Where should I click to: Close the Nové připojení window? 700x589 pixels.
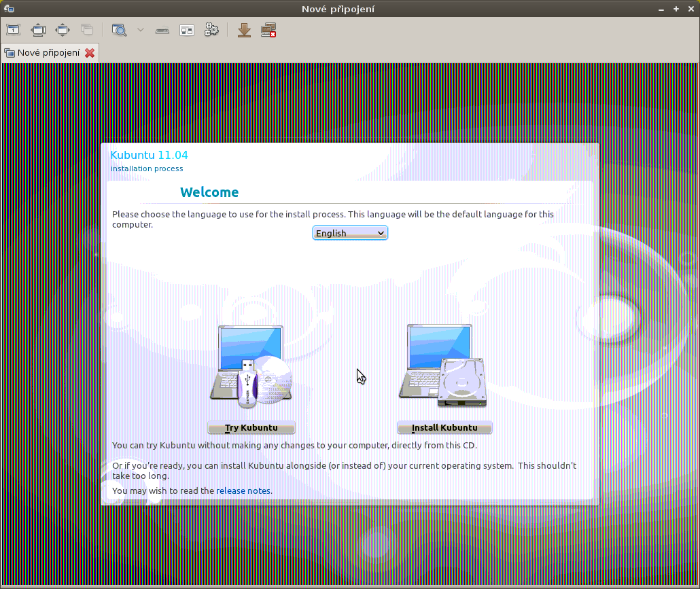pos(691,9)
